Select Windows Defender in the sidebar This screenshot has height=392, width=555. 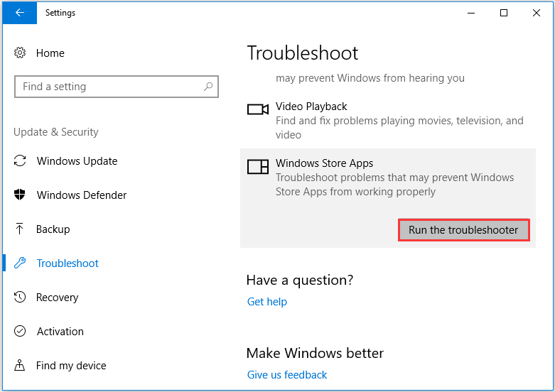pyautogui.click(x=82, y=195)
